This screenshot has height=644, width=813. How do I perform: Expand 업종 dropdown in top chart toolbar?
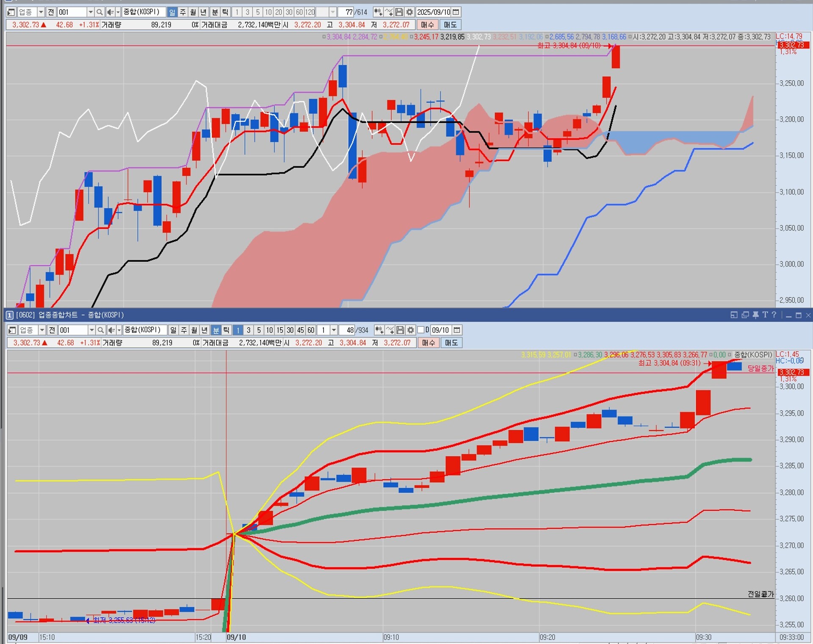pyautogui.click(x=41, y=12)
